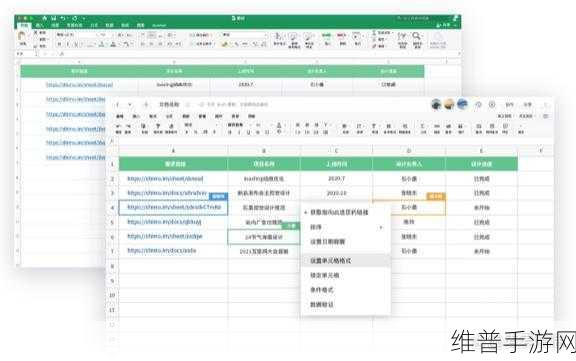Open the number format dropdown in Excel ribbon
Viewport: 576px width, 361px height.
tap(244, 35)
